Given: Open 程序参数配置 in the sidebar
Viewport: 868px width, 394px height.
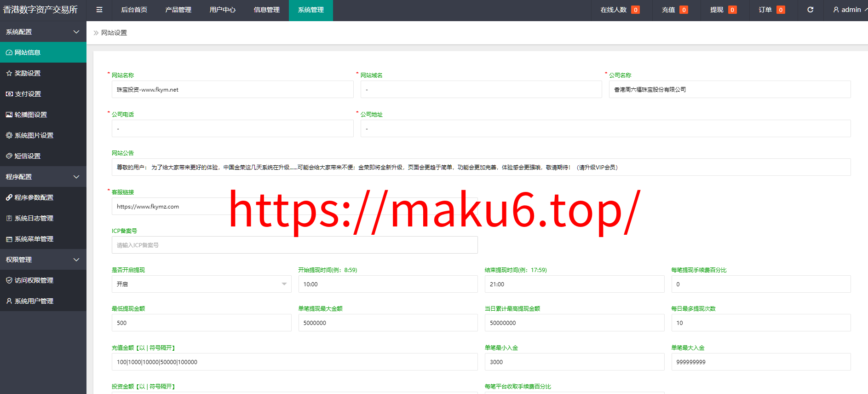Looking at the screenshot, I should click(43, 197).
